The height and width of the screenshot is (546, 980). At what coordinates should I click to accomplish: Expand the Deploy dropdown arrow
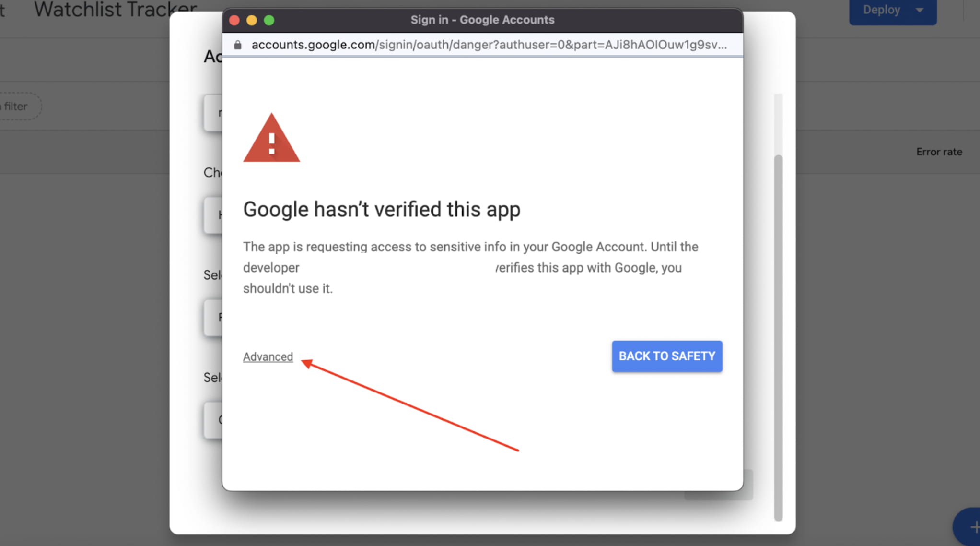[x=920, y=10]
